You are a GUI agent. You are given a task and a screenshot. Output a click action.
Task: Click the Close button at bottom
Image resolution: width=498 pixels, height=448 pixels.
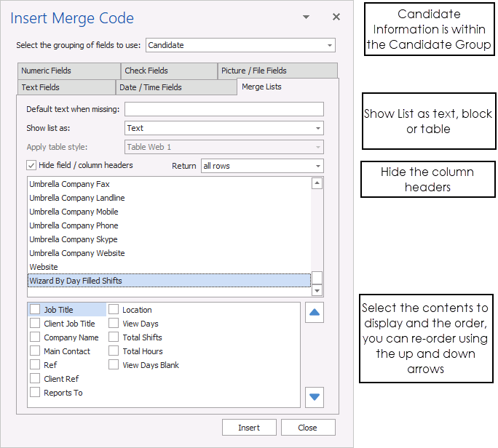point(307,428)
